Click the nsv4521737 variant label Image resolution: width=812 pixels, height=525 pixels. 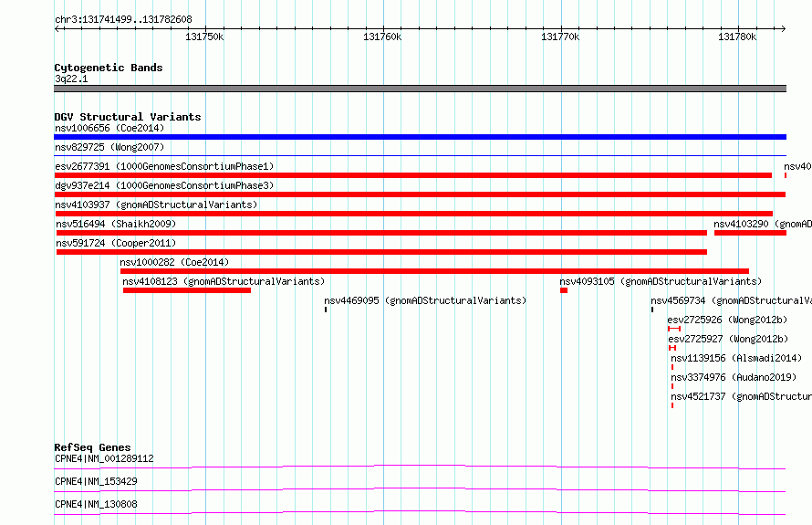coord(741,396)
